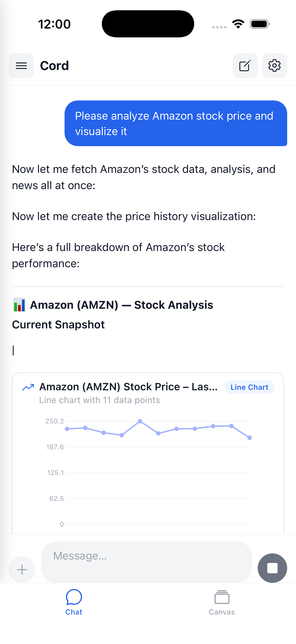Switch to the Canvas tab
The width and height of the screenshot is (296, 644).
pyautogui.click(x=222, y=602)
